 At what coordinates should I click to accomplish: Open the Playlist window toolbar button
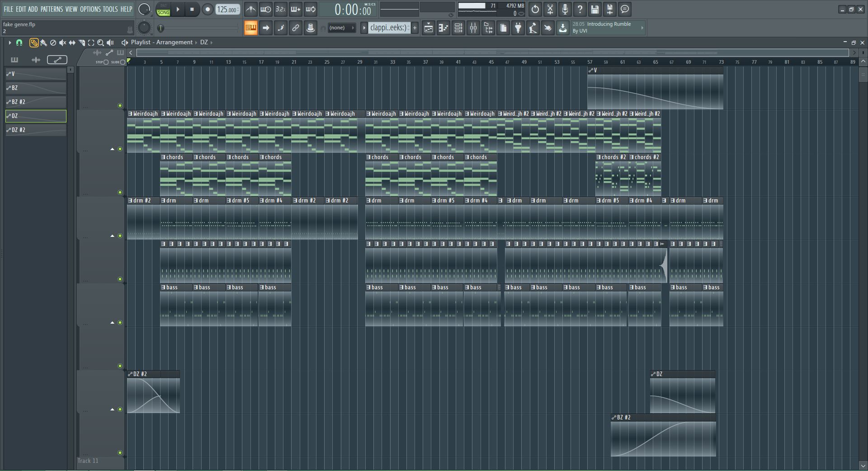point(428,28)
